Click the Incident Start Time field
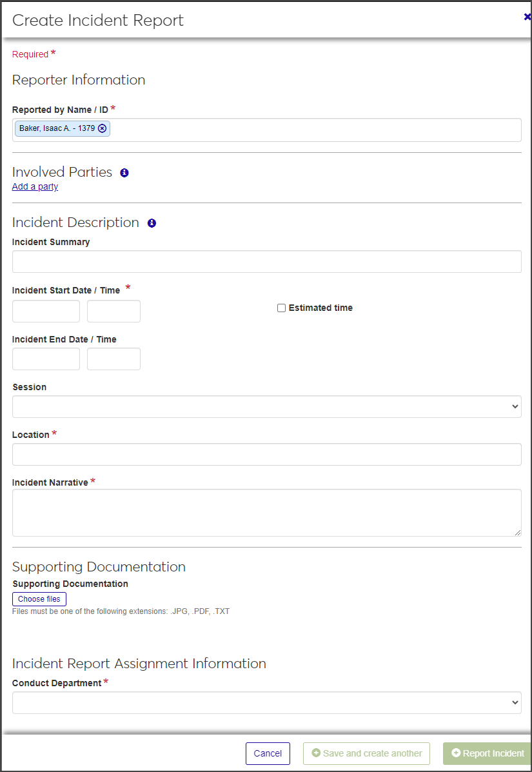 pyautogui.click(x=113, y=311)
